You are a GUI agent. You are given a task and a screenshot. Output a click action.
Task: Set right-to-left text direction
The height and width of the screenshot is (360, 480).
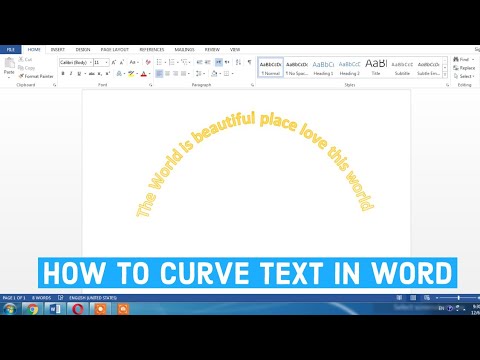(227, 62)
